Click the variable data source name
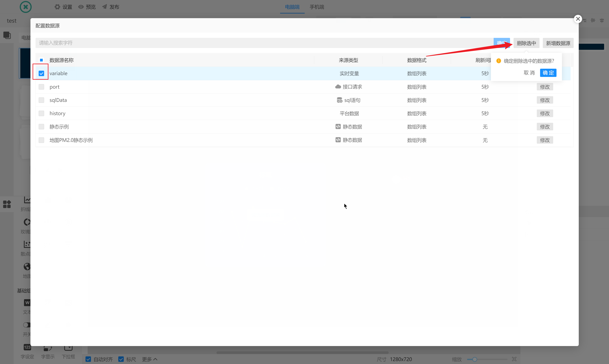 (x=58, y=73)
